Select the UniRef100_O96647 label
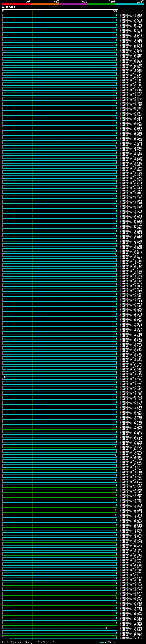The height and width of the screenshot is (644, 146). pyautogui.click(x=131, y=409)
